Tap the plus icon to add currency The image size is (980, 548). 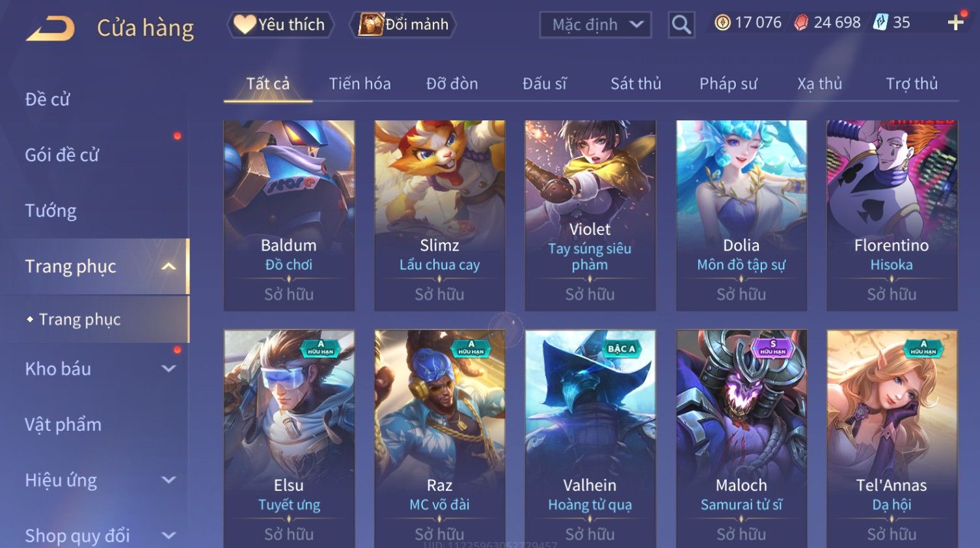[955, 23]
